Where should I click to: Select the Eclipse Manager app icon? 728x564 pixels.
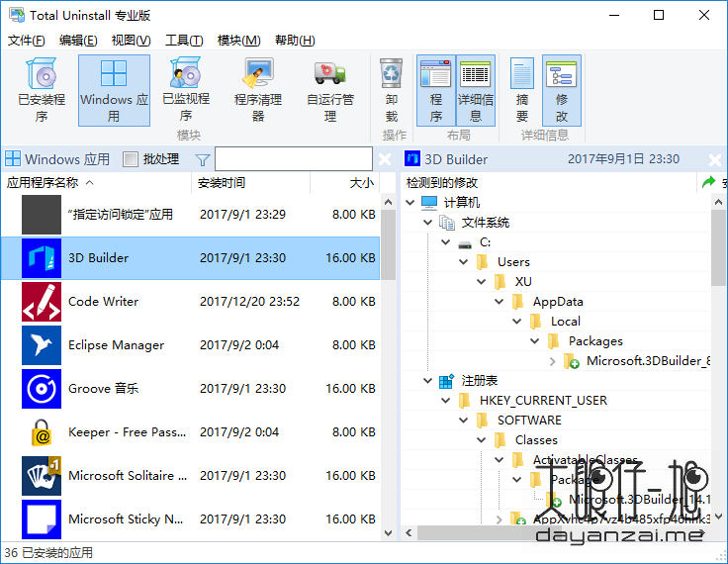click(x=42, y=345)
